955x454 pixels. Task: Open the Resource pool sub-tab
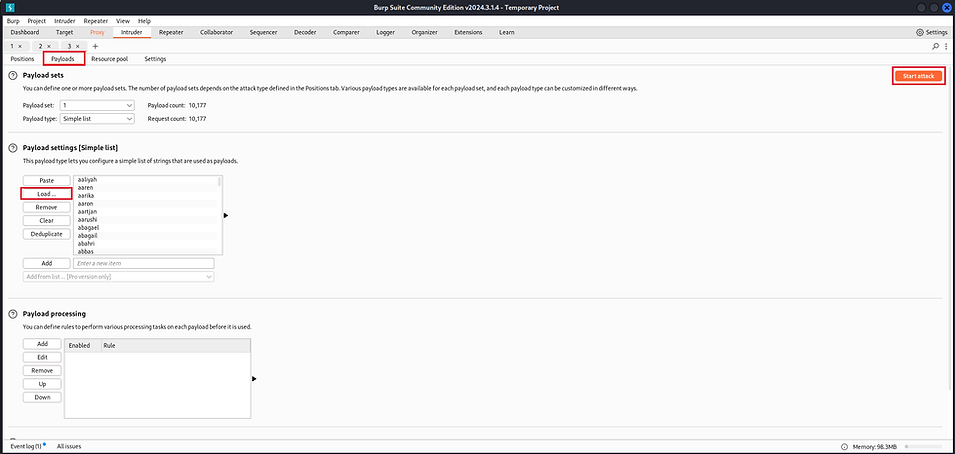click(x=110, y=59)
